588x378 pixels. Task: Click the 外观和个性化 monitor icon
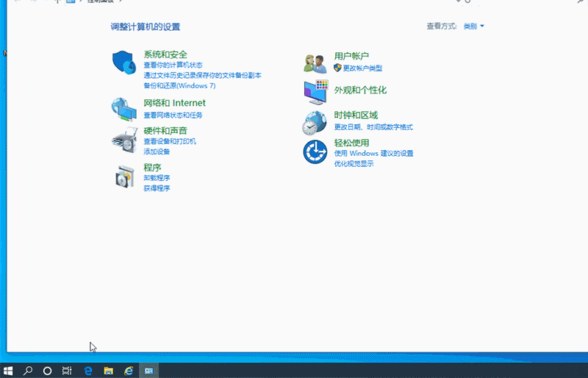[x=315, y=92]
